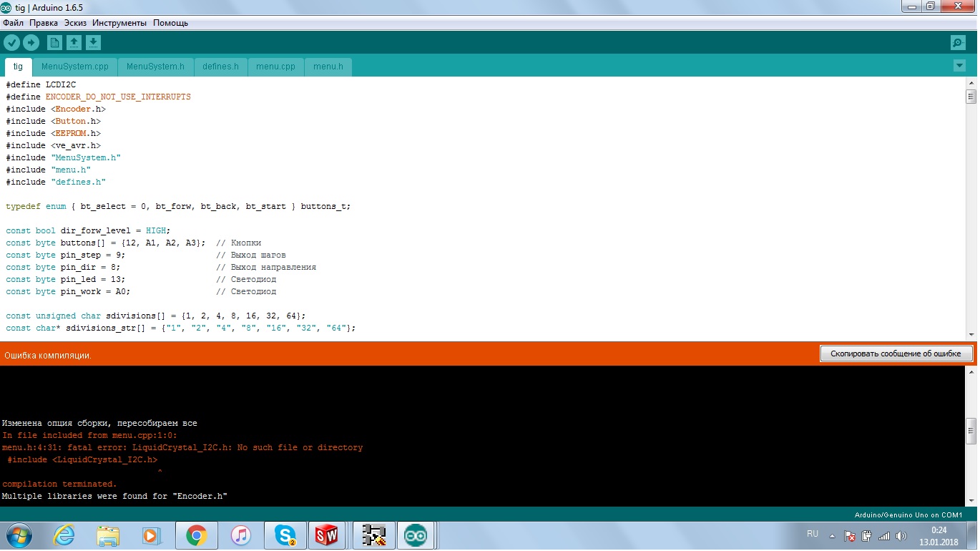980x551 pixels.
Task: Switch to the MenuSystem.h tab
Action: tap(155, 67)
